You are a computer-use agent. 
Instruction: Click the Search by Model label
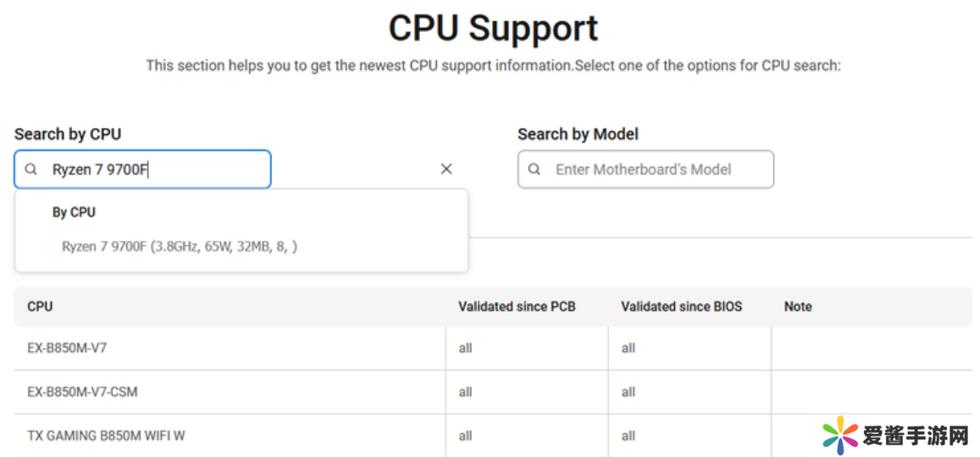(578, 134)
